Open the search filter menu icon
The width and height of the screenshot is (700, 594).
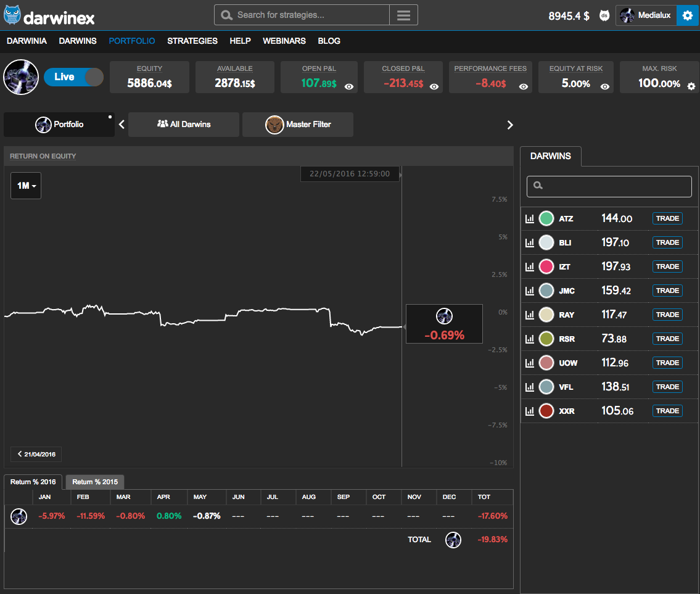403,15
